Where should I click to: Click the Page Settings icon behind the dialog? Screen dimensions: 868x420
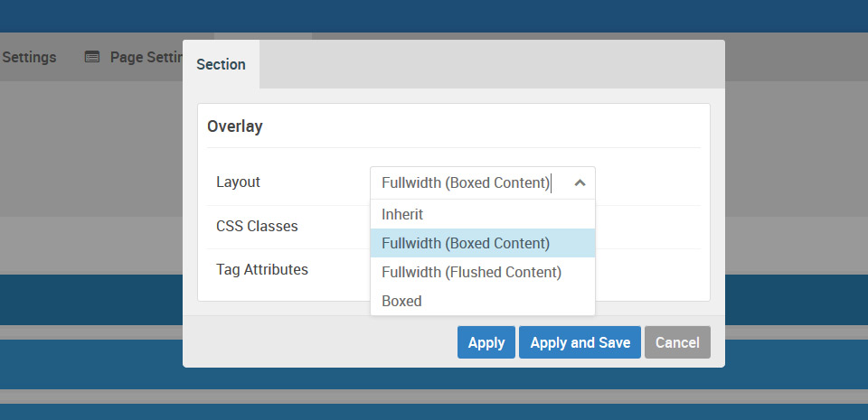click(x=92, y=57)
